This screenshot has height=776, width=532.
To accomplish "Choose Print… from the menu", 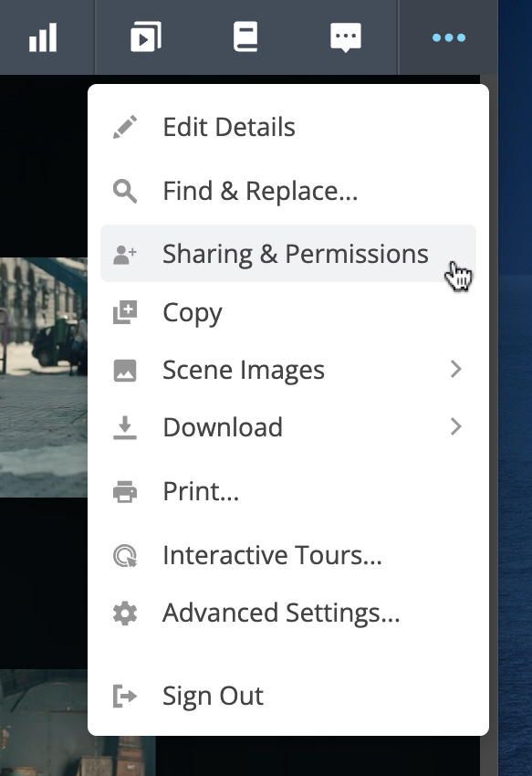I will [x=288, y=491].
